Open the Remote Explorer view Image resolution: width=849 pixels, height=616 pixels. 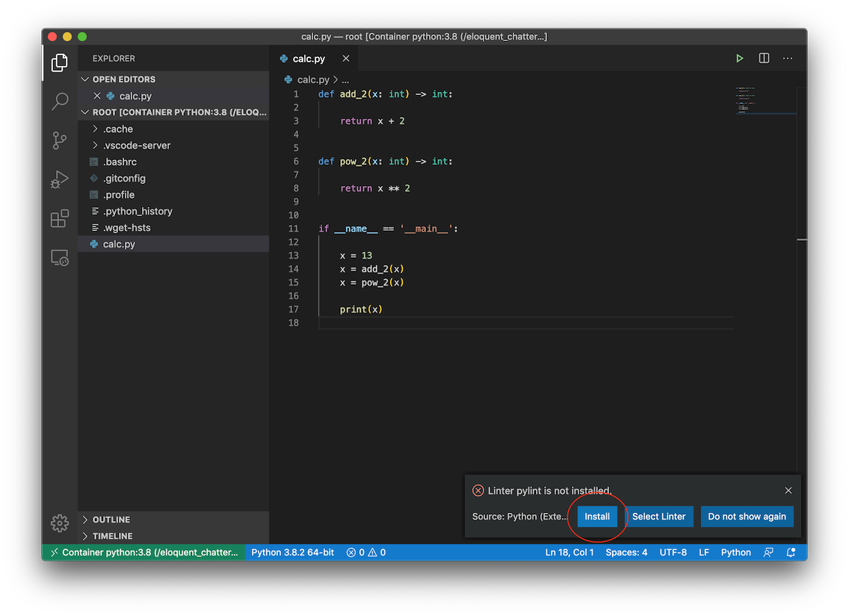pos(60,257)
